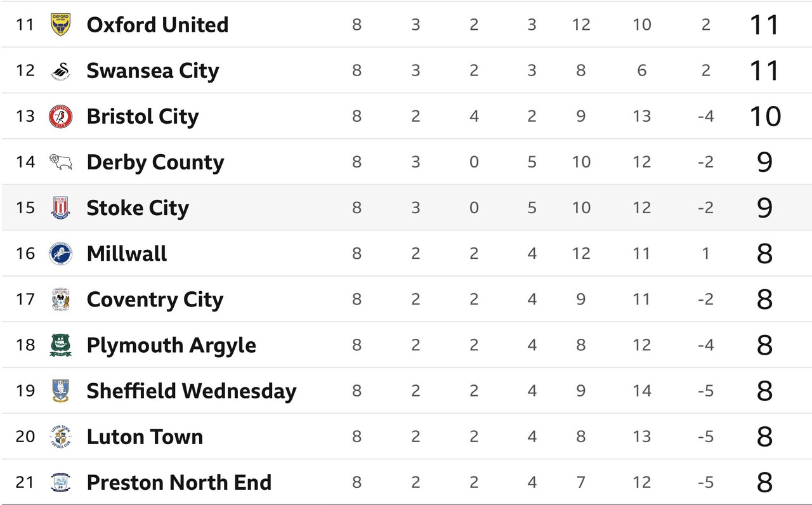Click the Plymouth Argyle green crest
Screen dimensions: 812x505
pos(60,345)
